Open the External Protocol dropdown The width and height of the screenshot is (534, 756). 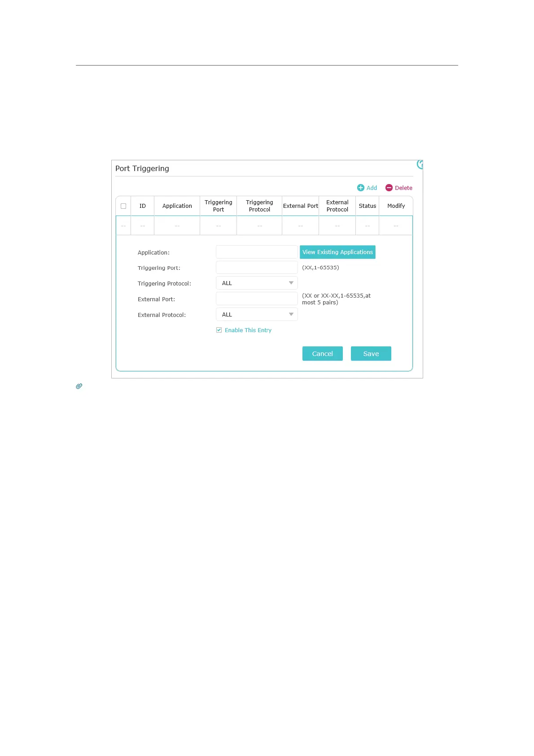[257, 314]
